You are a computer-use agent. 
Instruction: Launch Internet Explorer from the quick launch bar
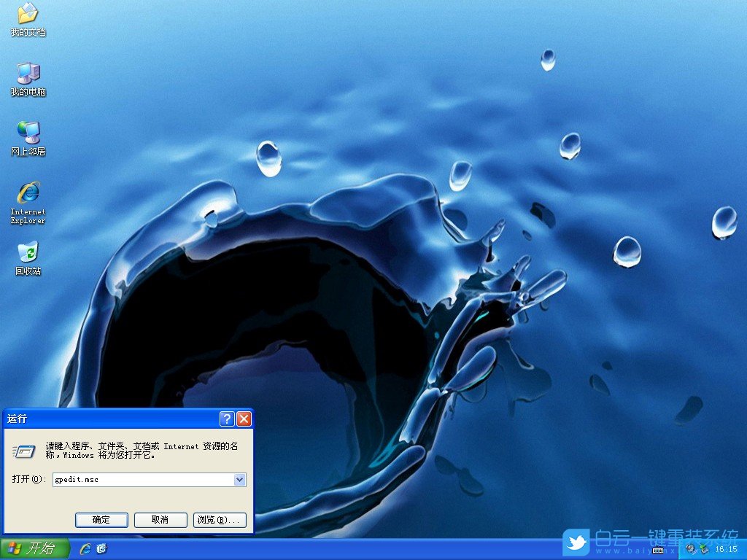(85, 549)
